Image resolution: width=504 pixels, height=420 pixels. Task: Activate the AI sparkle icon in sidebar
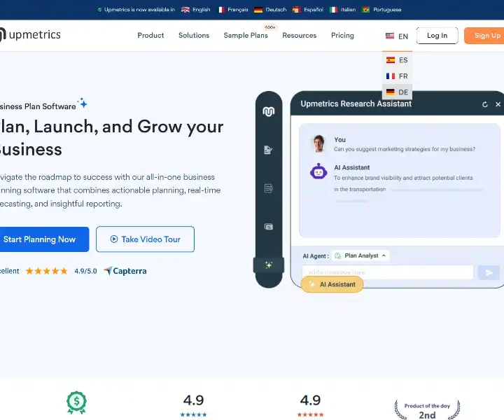pos(269,265)
